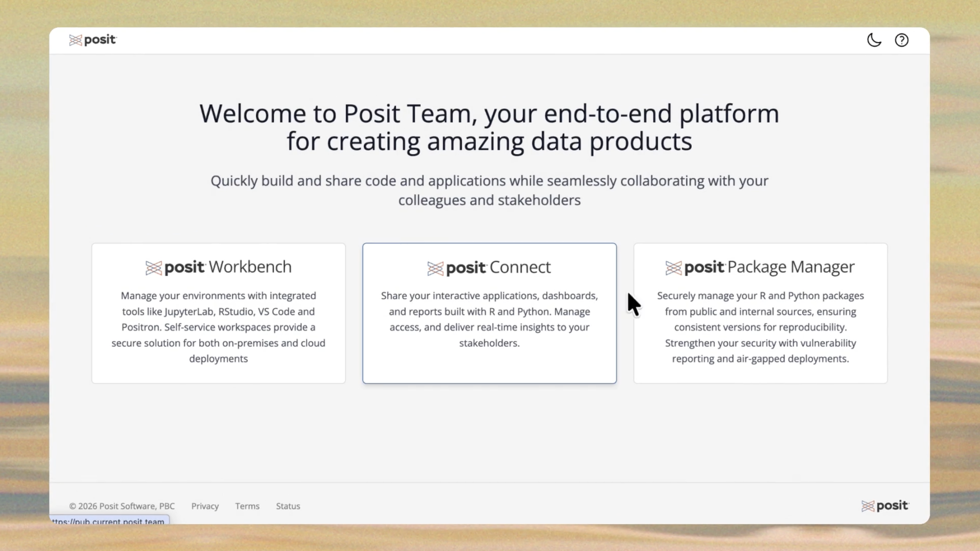Click the Posit logo in the header

(x=93, y=40)
